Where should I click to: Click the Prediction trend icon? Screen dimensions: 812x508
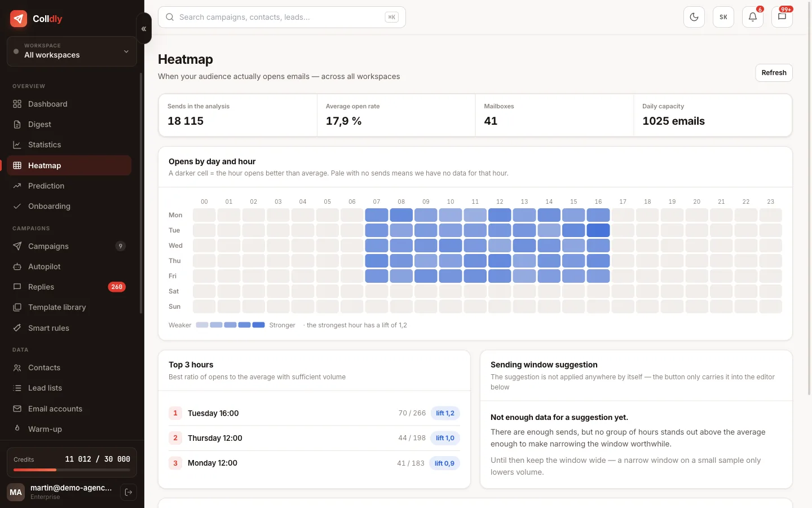click(17, 186)
